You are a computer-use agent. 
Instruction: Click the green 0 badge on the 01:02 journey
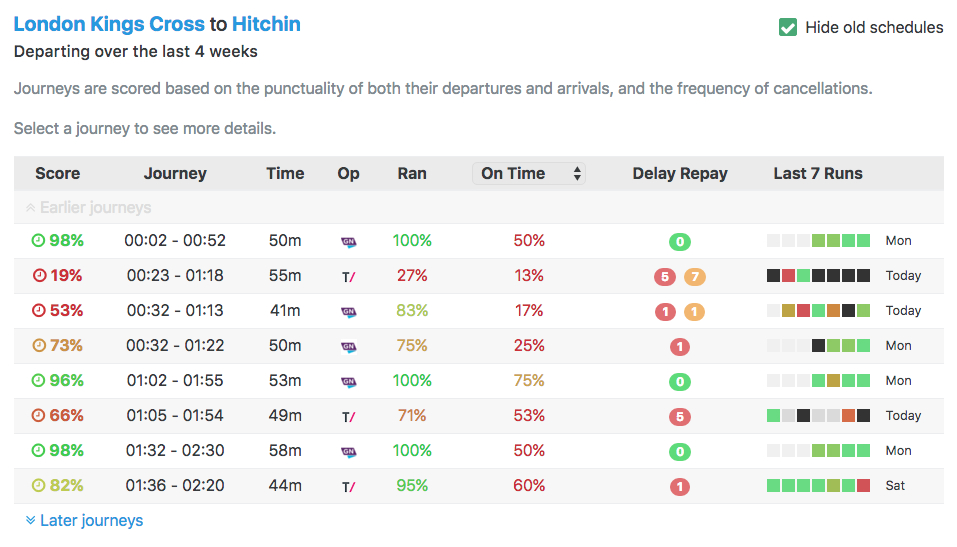680,382
